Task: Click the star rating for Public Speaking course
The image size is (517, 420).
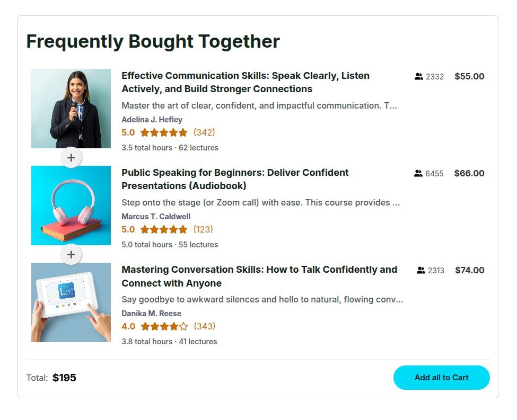Action: click(164, 229)
